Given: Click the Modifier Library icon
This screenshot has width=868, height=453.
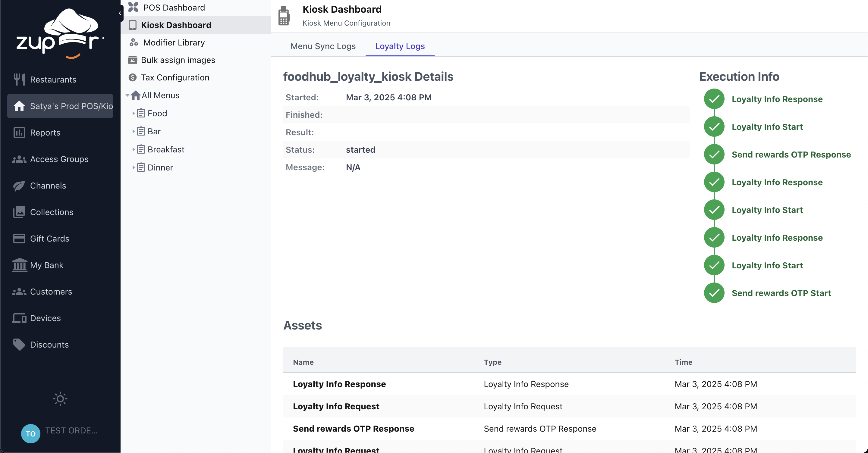Looking at the screenshot, I should pos(134,42).
